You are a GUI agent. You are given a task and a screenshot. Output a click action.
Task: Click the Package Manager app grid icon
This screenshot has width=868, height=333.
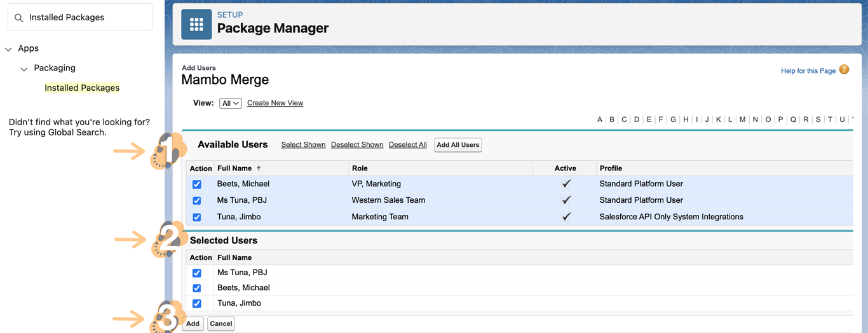coord(196,25)
